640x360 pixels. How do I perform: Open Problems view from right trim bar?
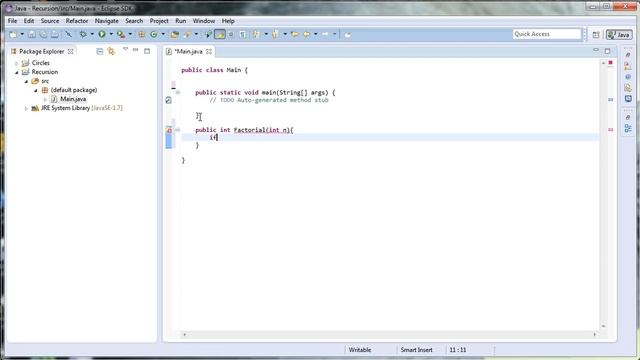coord(628,66)
